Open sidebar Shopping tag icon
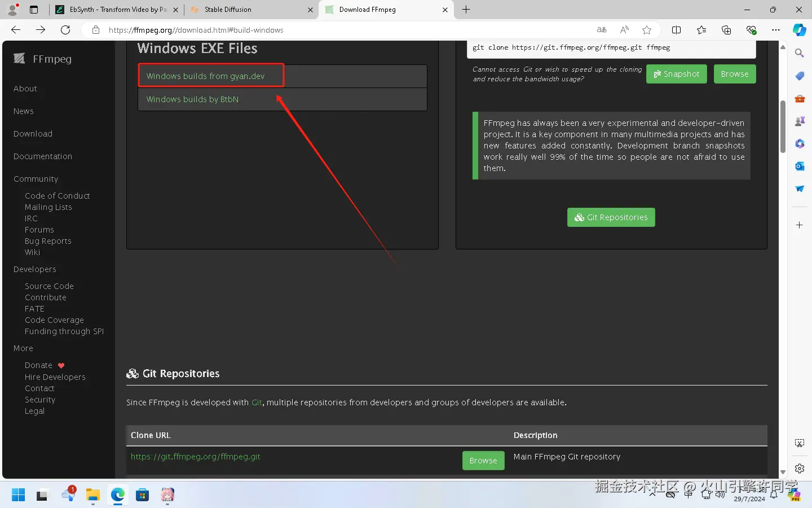Screen dimensions: 812x508 800,76
